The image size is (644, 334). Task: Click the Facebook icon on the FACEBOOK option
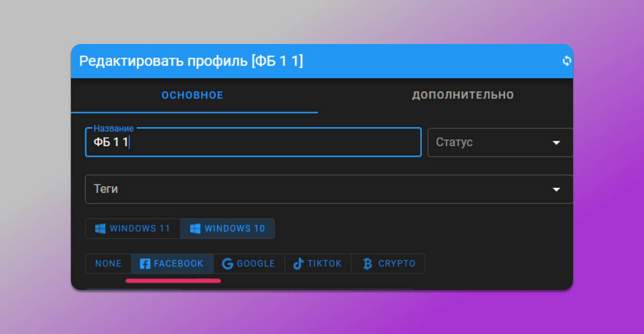[145, 264]
